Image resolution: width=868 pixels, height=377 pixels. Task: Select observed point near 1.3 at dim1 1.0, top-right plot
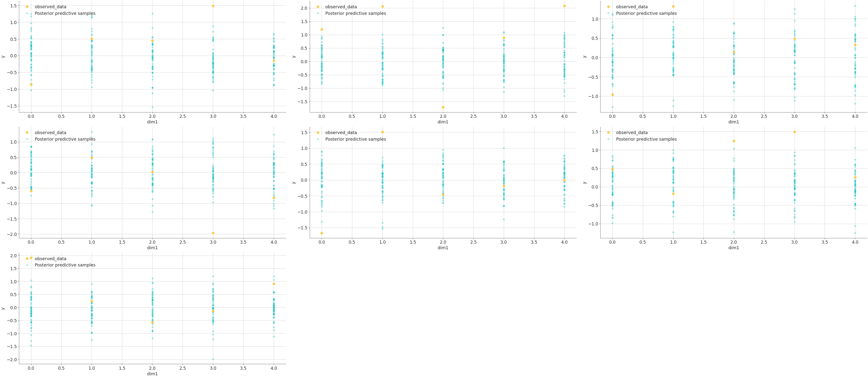point(673,6)
